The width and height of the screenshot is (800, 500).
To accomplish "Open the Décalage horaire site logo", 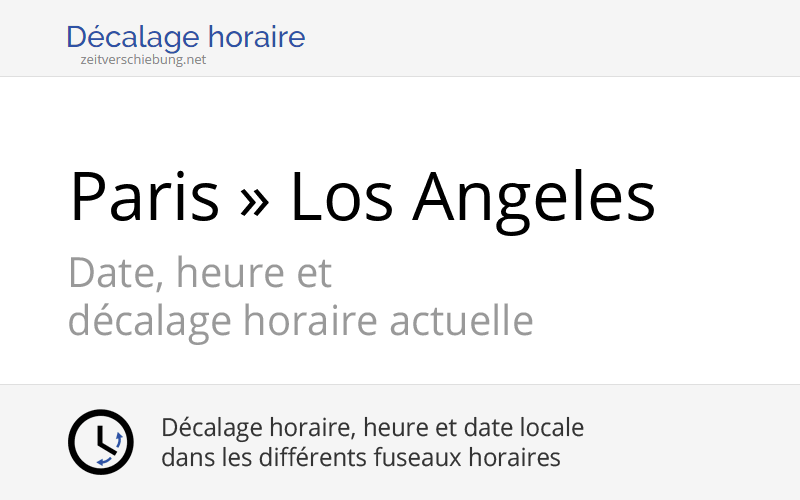I will (185, 38).
